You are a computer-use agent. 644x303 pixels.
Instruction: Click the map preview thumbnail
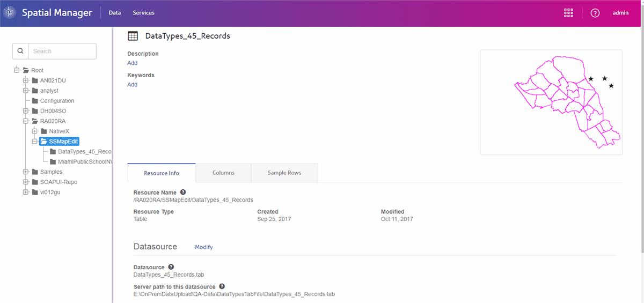[x=551, y=102]
